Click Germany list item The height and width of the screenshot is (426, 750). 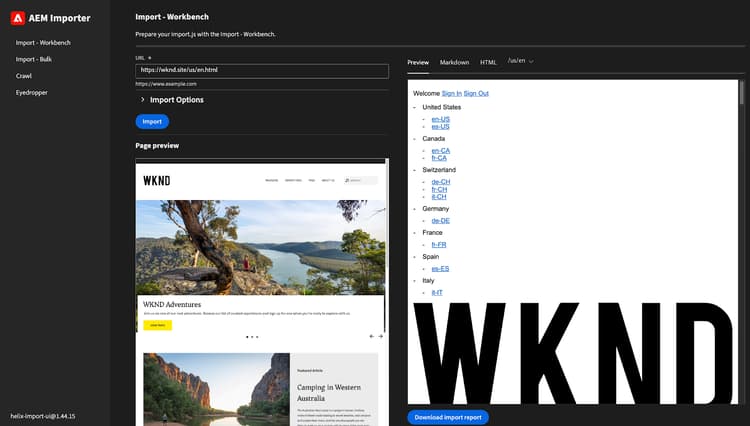pyautogui.click(x=435, y=209)
